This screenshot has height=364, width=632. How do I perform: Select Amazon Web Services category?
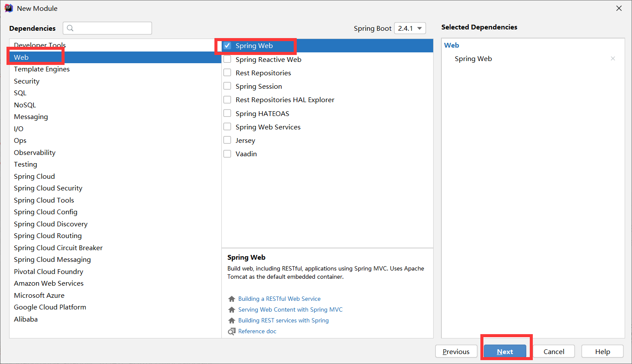point(115,283)
